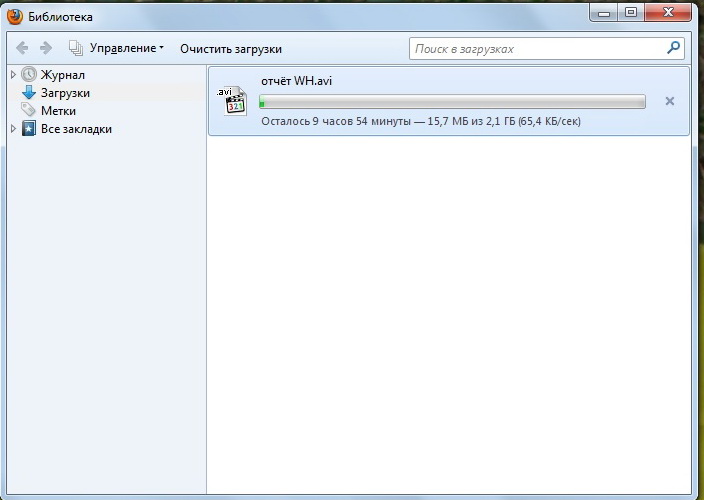Select Метки in the sidebar
The height and width of the screenshot is (500, 704).
pyautogui.click(x=58, y=111)
